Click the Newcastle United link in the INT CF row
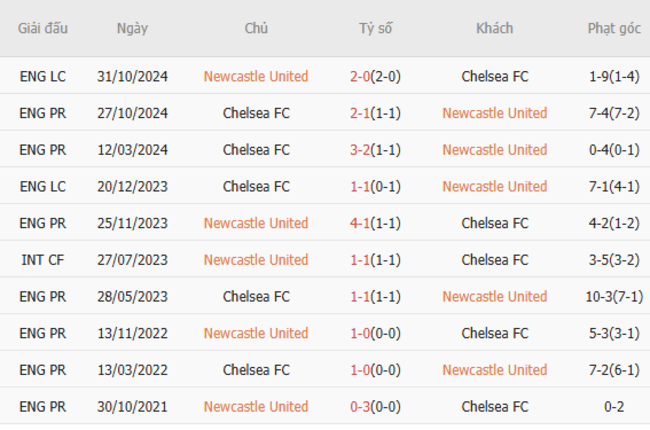Image resolution: width=650 pixels, height=430 pixels. [x=256, y=260]
